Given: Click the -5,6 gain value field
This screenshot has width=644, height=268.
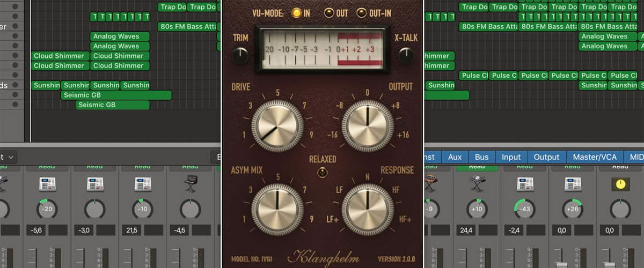Looking at the screenshot, I should 36,230.
